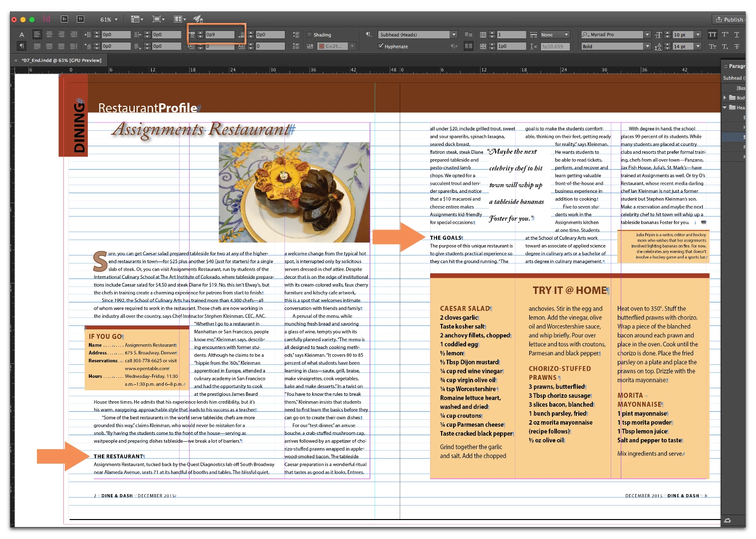
Task: Open the Screen Mode menu icon
Action: pyautogui.click(x=158, y=19)
